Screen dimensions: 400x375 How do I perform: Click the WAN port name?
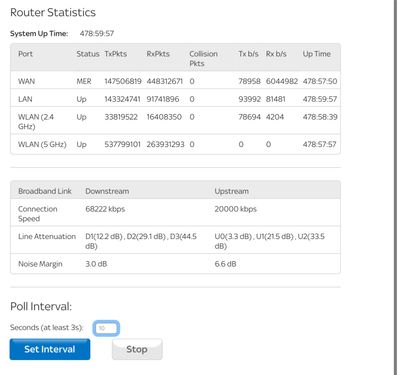tap(26, 81)
